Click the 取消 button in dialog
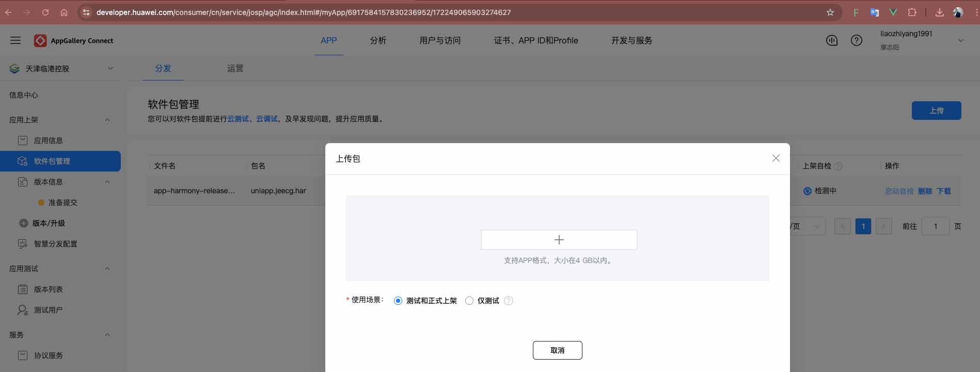Screen dimensions: 980x372 [558, 350]
